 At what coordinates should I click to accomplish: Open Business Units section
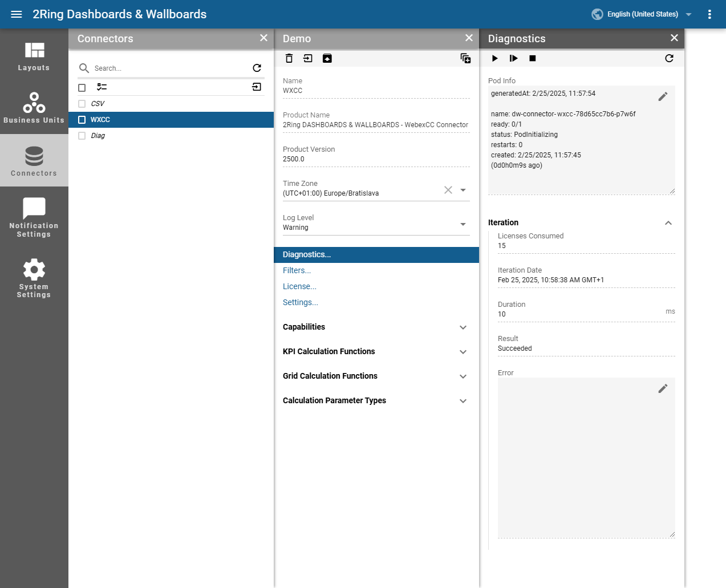(34, 108)
